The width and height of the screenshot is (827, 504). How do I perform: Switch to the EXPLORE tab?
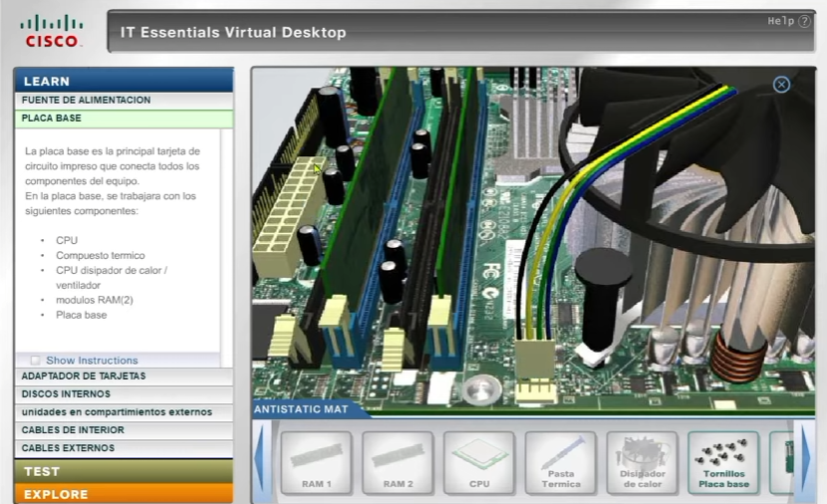[x=124, y=494]
